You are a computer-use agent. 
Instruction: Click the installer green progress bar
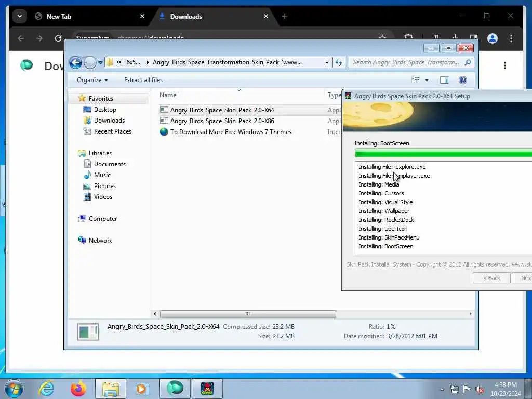(443, 154)
